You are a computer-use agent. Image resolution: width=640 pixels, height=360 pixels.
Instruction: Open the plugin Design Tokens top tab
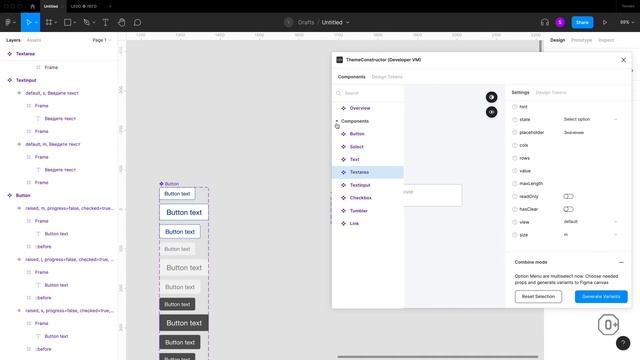point(387,77)
